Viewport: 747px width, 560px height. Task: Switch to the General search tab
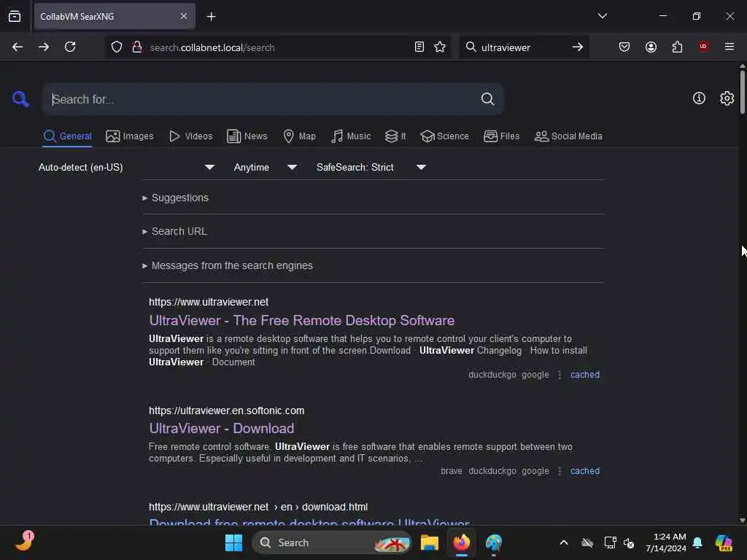(x=67, y=136)
